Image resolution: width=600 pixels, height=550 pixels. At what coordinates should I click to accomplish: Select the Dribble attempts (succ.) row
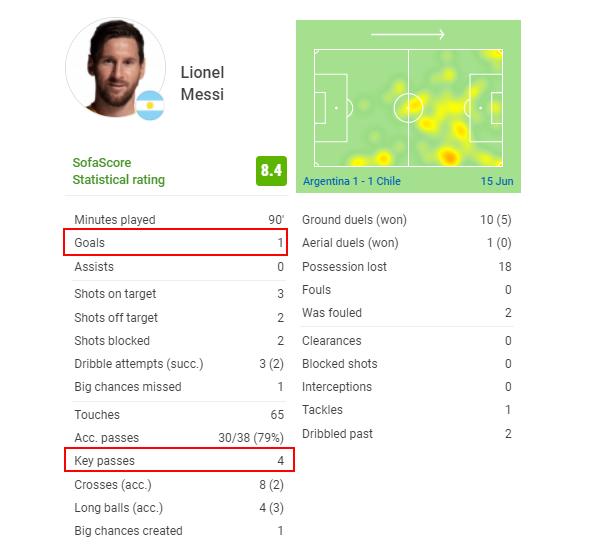click(x=179, y=364)
